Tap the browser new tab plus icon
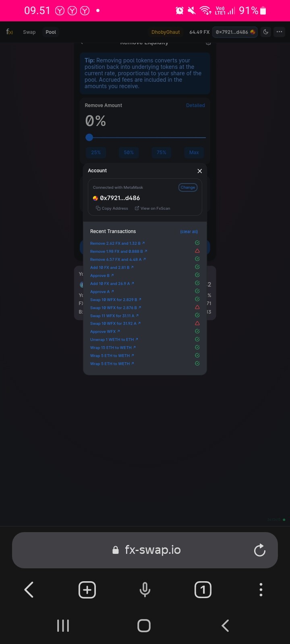The image size is (290, 644). pos(87,590)
